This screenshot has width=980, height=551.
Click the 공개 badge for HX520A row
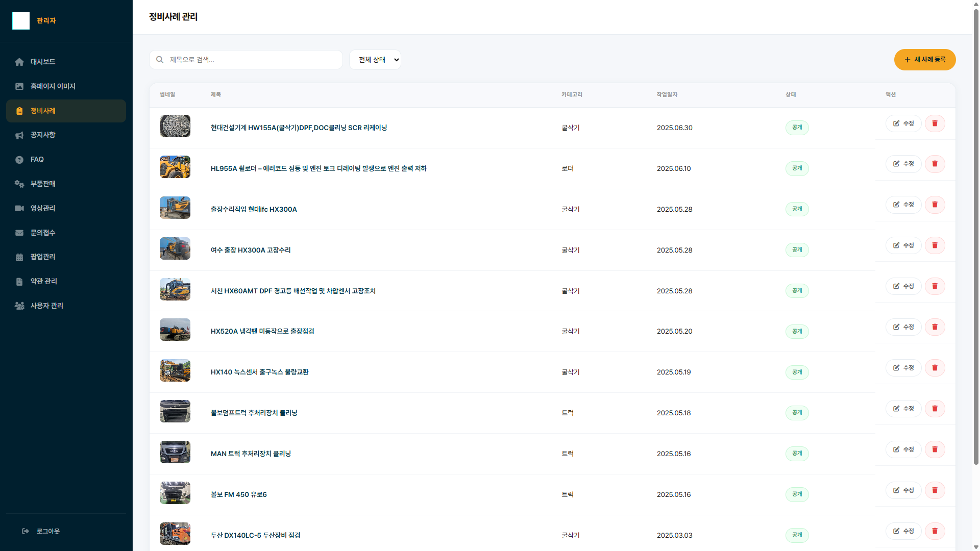pyautogui.click(x=797, y=332)
